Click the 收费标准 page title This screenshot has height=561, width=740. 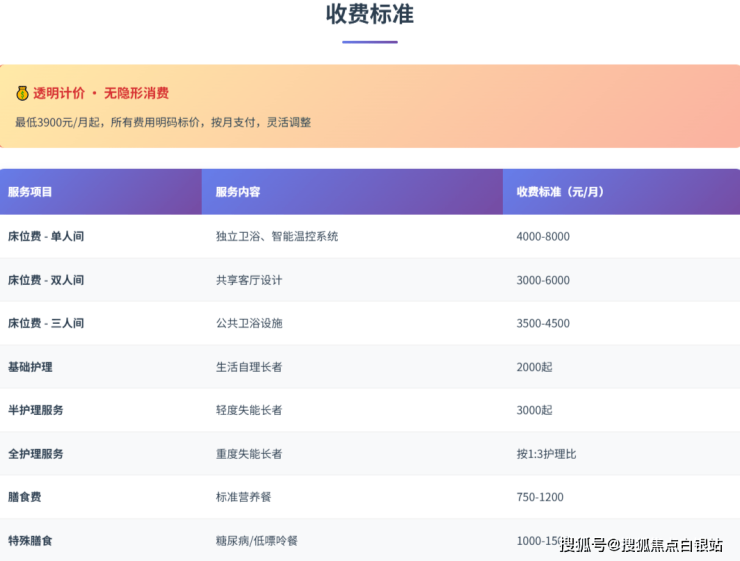370,15
